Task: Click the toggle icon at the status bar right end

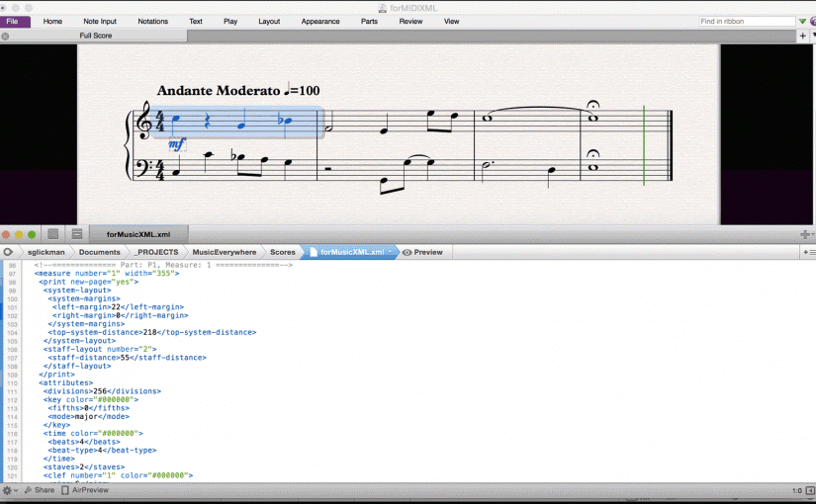Action: 810,490
